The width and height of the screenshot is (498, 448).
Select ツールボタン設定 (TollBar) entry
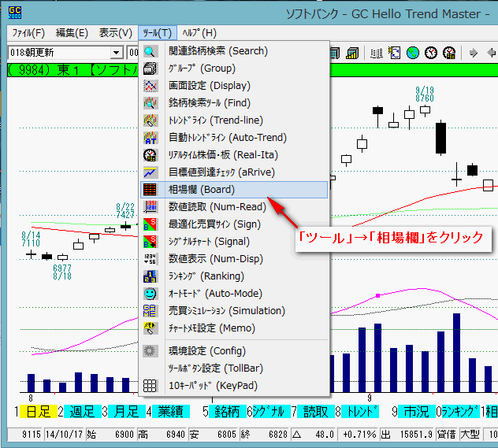pos(234,368)
